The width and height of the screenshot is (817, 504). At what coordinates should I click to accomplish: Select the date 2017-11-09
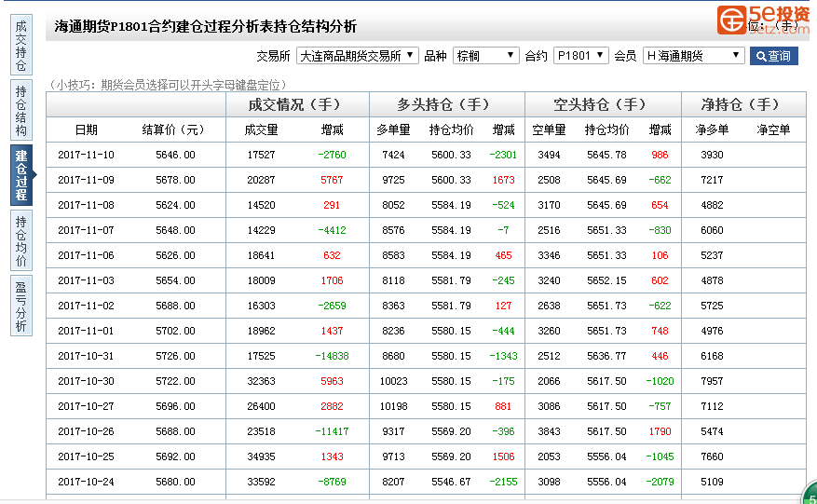coord(86,180)
